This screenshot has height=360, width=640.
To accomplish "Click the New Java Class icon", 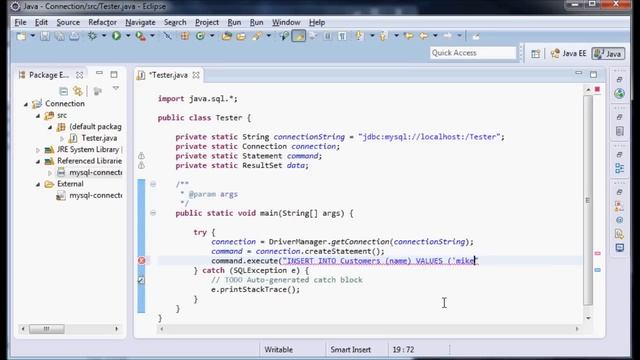I will 200,36.
